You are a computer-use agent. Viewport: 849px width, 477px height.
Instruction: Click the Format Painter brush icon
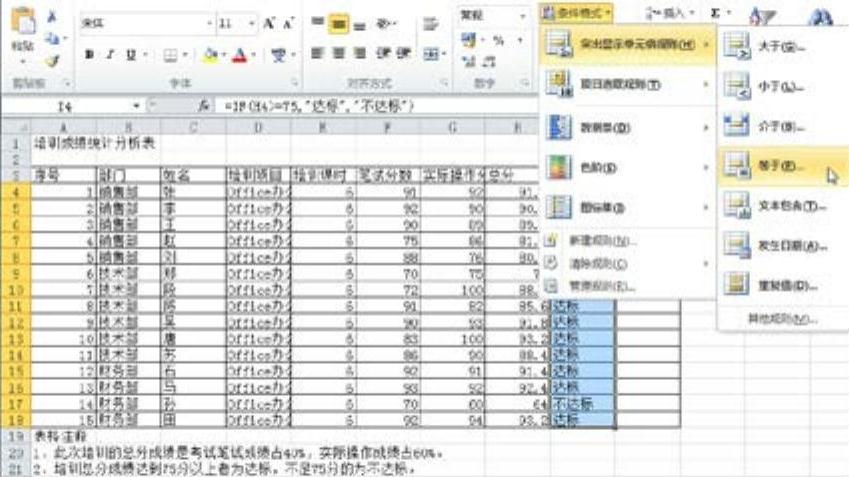pos(53,61)
